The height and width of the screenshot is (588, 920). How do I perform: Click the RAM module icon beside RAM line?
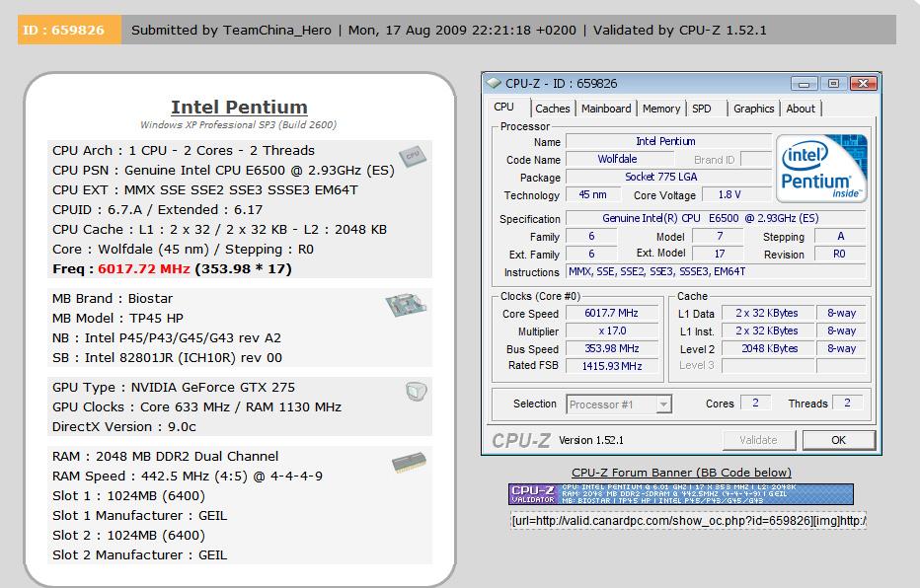click(409, 463)
